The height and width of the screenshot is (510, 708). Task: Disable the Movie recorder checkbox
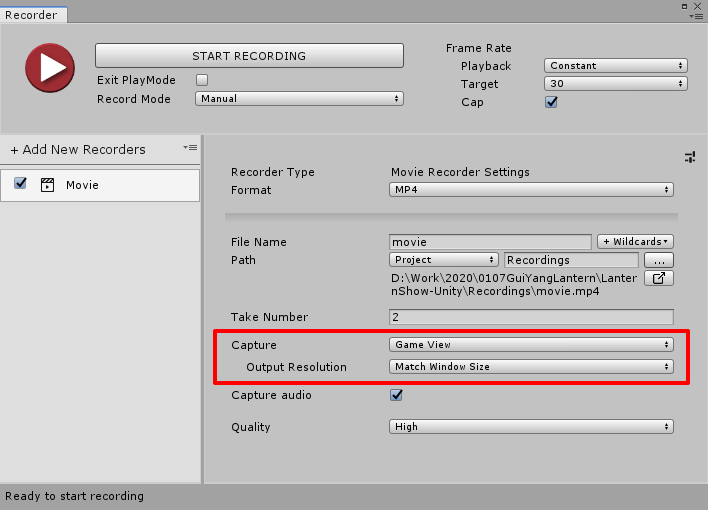pyautogui.click(x=20, y=184)
